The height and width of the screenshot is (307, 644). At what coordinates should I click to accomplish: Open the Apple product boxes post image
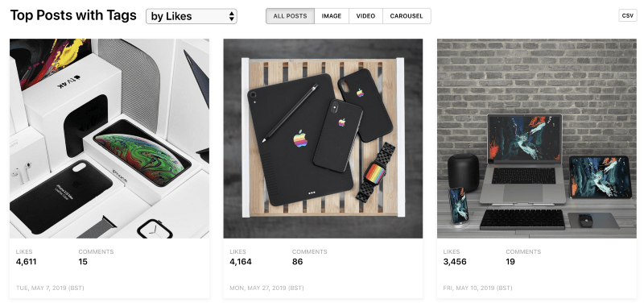click(109, 139)
